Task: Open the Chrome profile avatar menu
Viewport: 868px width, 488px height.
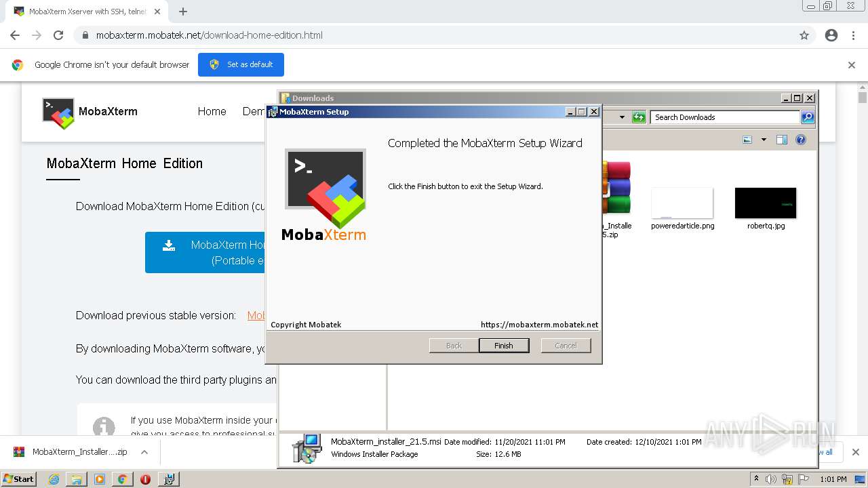Action: click(x=831, y=35)
